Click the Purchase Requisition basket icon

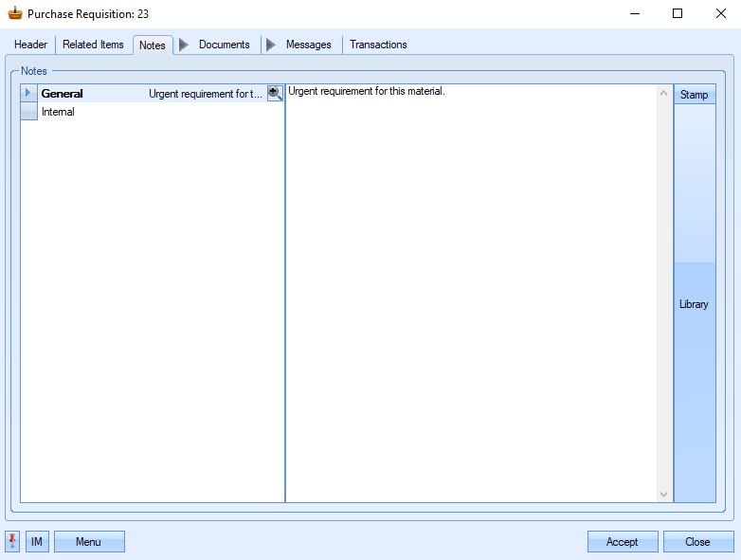(x=15, y=13)
